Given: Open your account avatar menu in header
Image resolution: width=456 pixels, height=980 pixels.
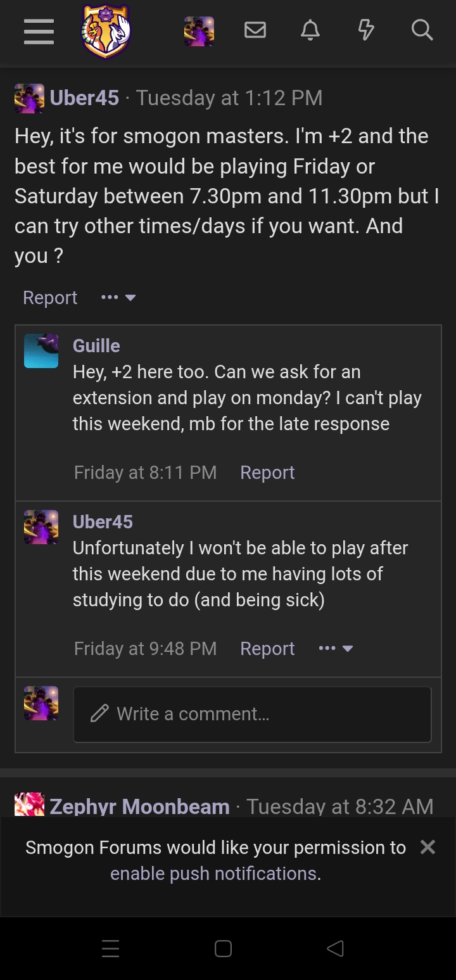Looking at the screenshot, I should coord(199,31).
